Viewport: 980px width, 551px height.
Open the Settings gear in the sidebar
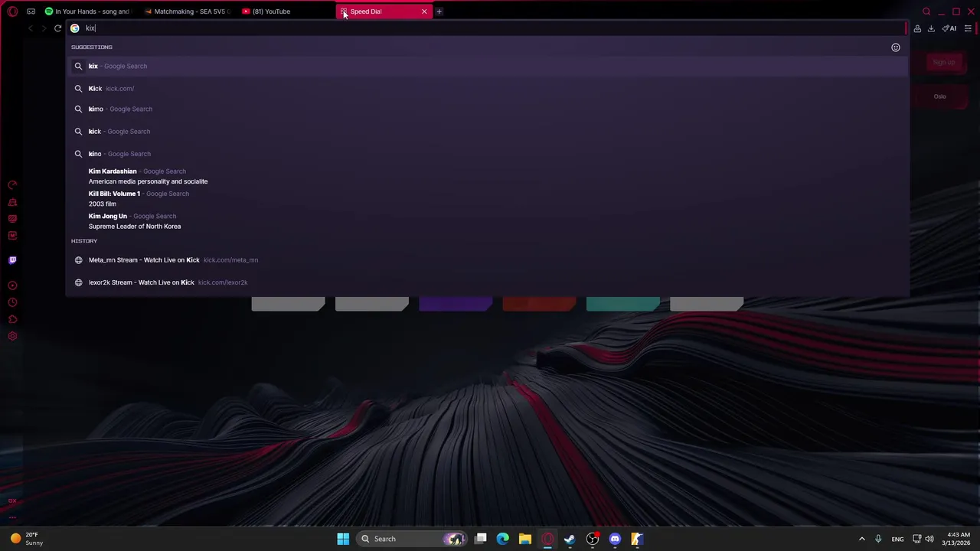coord(12,336)
